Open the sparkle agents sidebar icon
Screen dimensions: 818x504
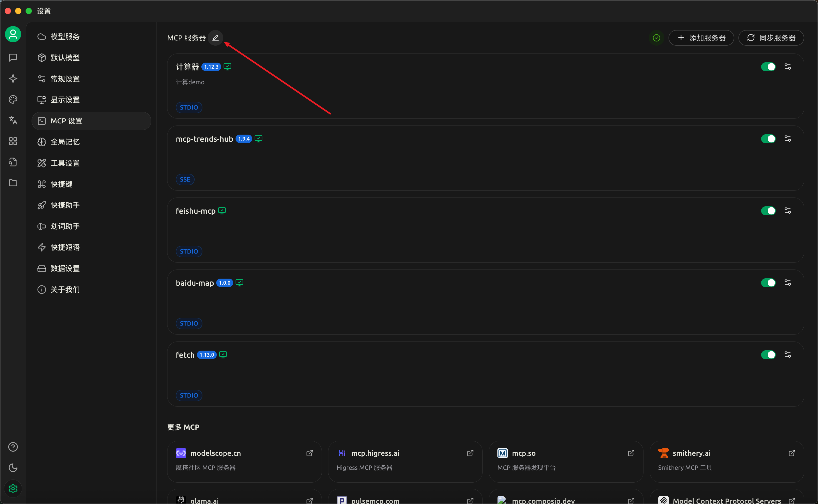[x=13, y=79]
